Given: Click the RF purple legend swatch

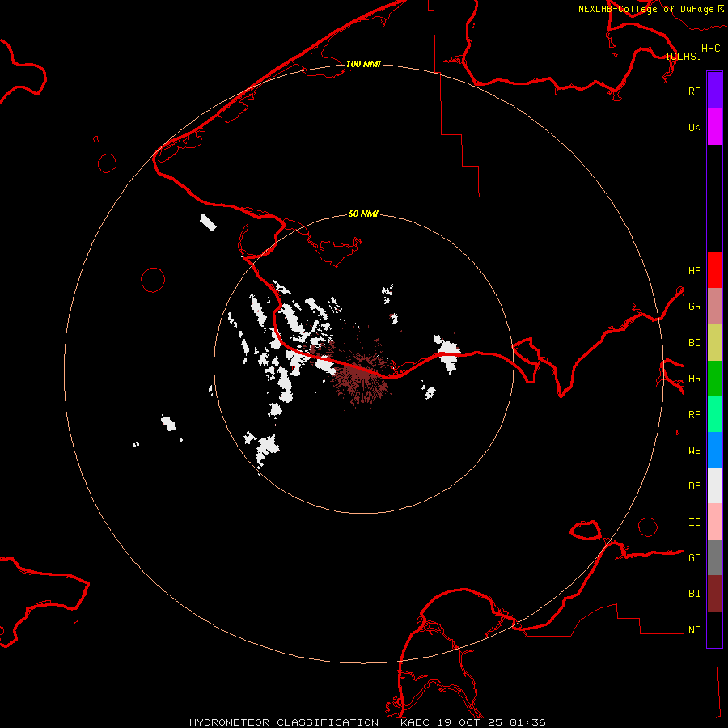Looking at the screenshot, I should [714, 91].
